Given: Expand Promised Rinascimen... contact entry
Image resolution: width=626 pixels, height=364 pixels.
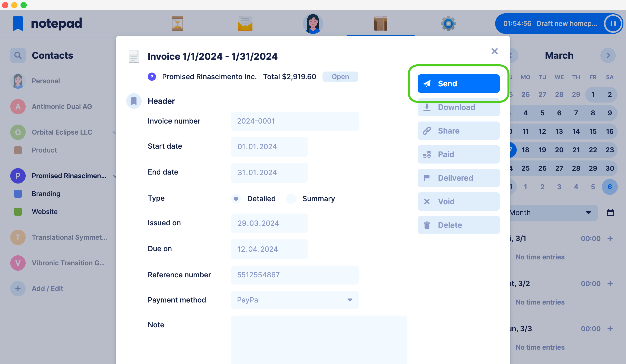Looking at the screenshot, I should 114,176.
